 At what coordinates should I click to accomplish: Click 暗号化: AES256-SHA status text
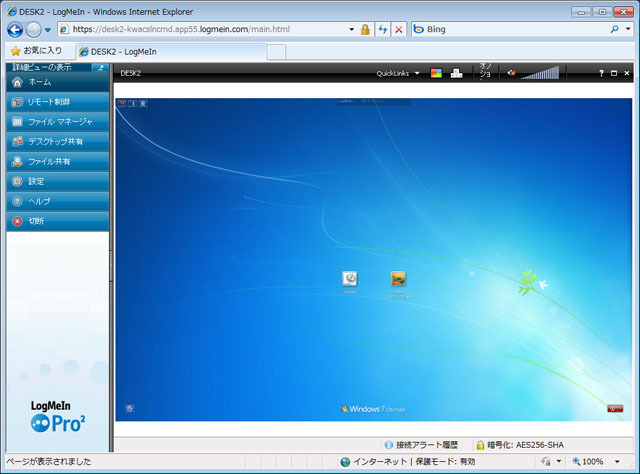point(526,445)
